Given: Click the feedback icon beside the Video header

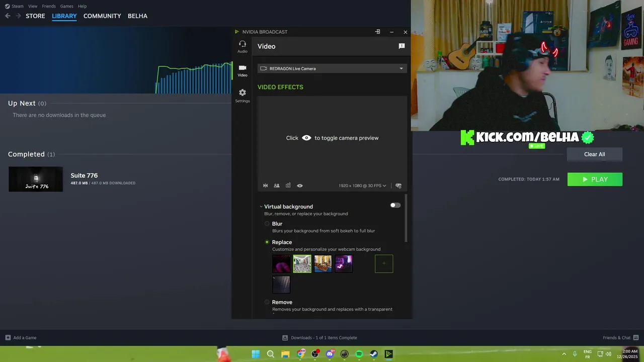Looking at the screenshot, I should pyautogui.click(x=401, y=46).
